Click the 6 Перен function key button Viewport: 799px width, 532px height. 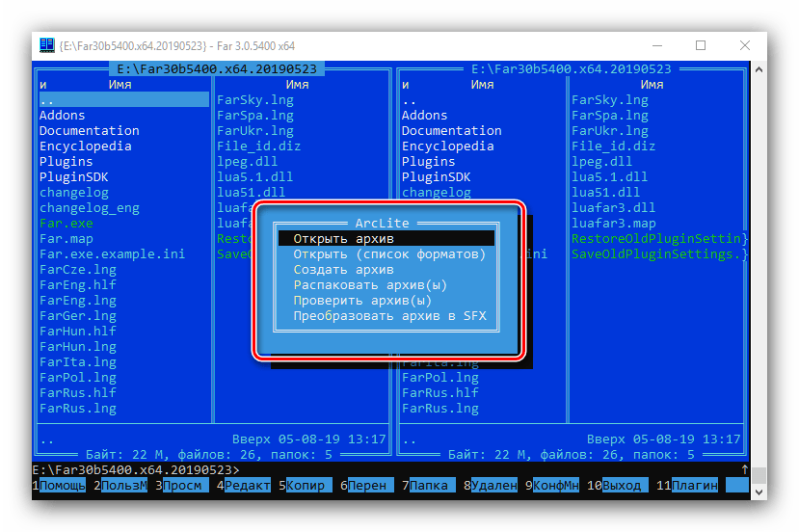pyautogui.click(x=367, y=485)
